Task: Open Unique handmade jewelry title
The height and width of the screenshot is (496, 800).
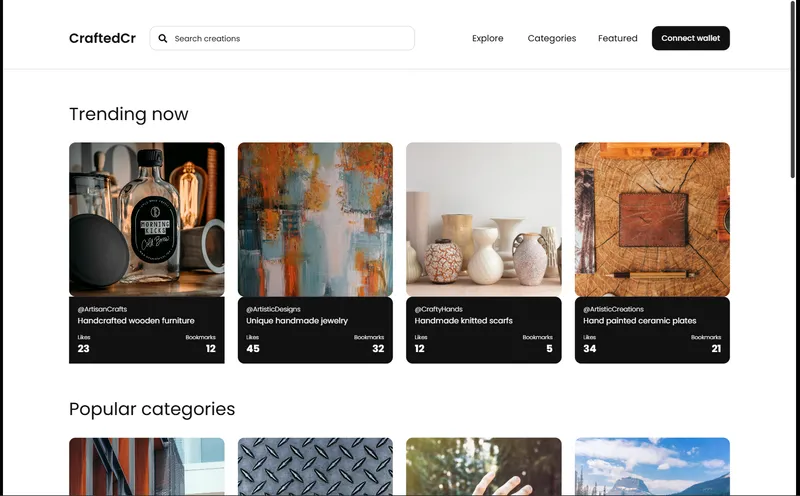Action: coord(297,320)
